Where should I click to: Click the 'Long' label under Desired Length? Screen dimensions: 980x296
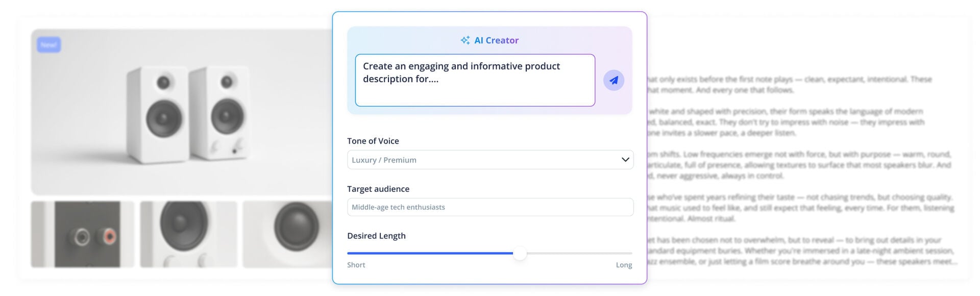tap(624, 264)
